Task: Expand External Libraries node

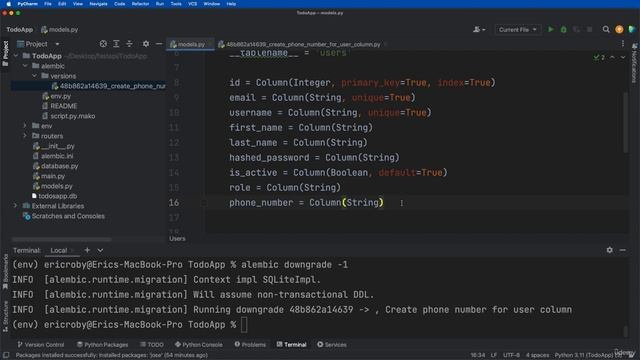Action: (16, 206)
